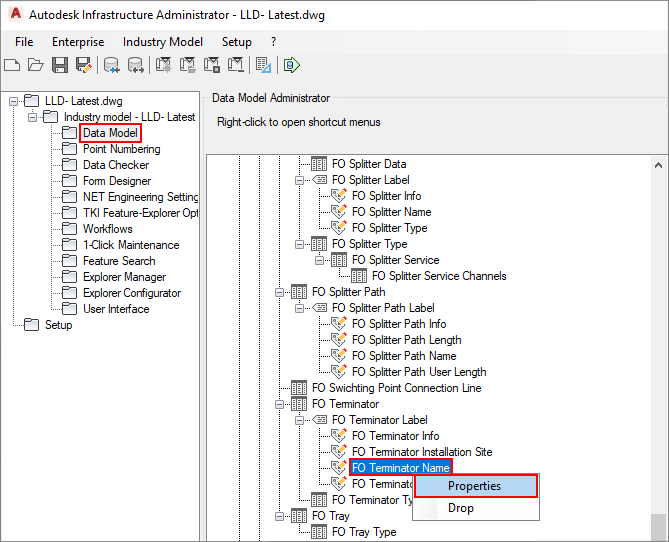This screenshot has width=669, height=542.
Task: Select FO Splitter Path User Length row
Action: coord(419,372)
